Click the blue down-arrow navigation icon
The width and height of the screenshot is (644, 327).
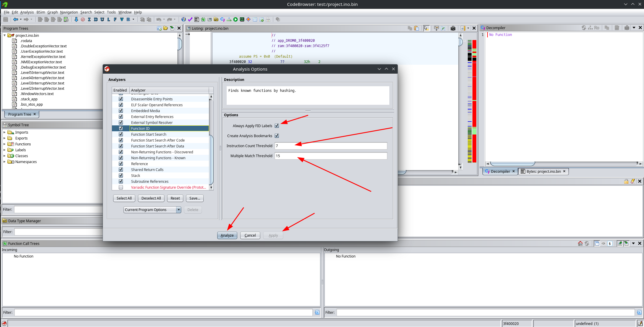[76, 19]
